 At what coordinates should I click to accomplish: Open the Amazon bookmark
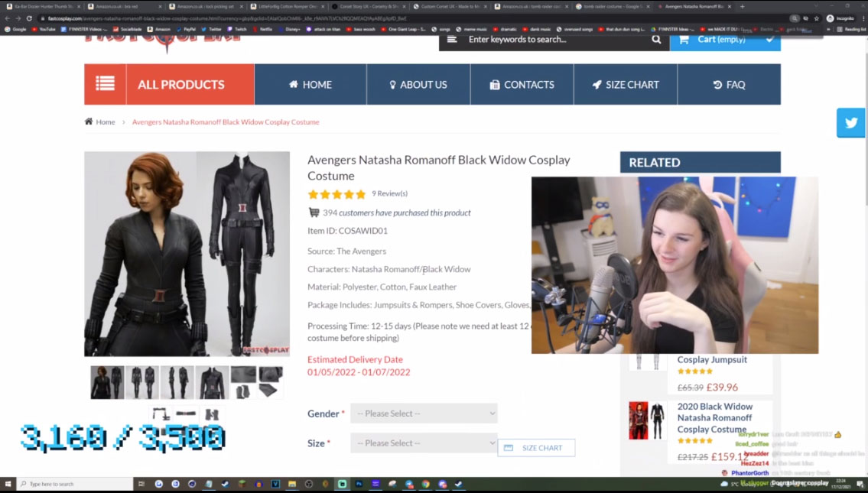(159, 29)
